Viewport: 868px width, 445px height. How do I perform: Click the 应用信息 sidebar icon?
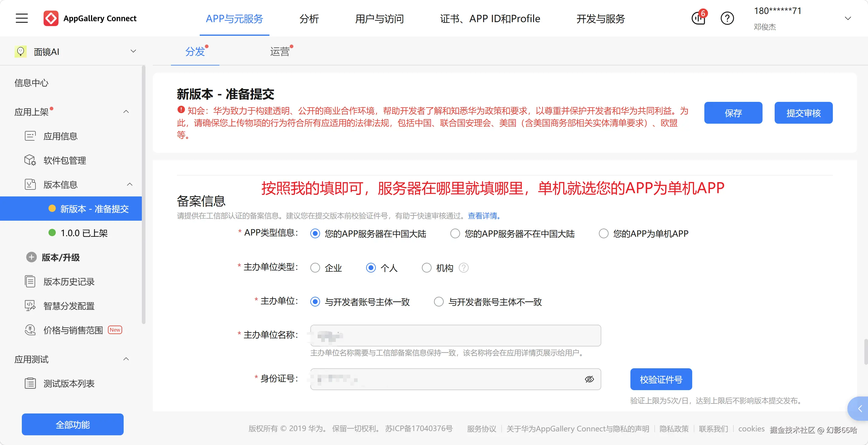click(x=30, y=136)
